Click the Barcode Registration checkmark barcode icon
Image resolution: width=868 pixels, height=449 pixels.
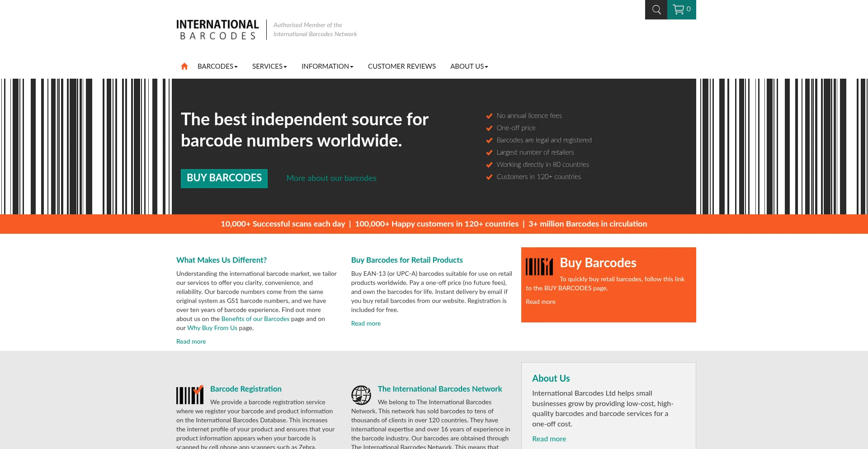190,395
